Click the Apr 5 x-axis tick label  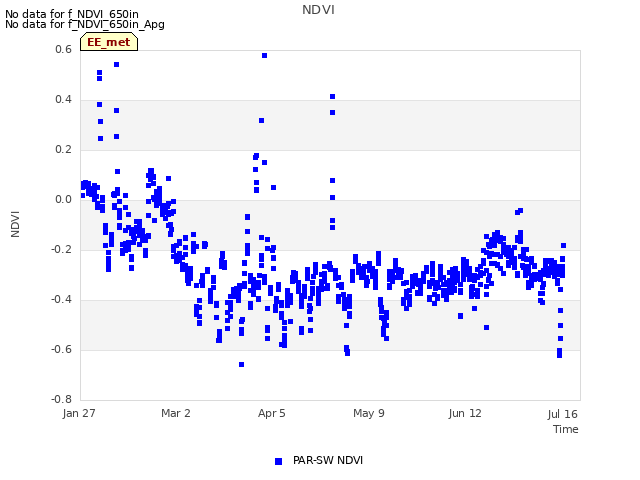tap(271, 413)
